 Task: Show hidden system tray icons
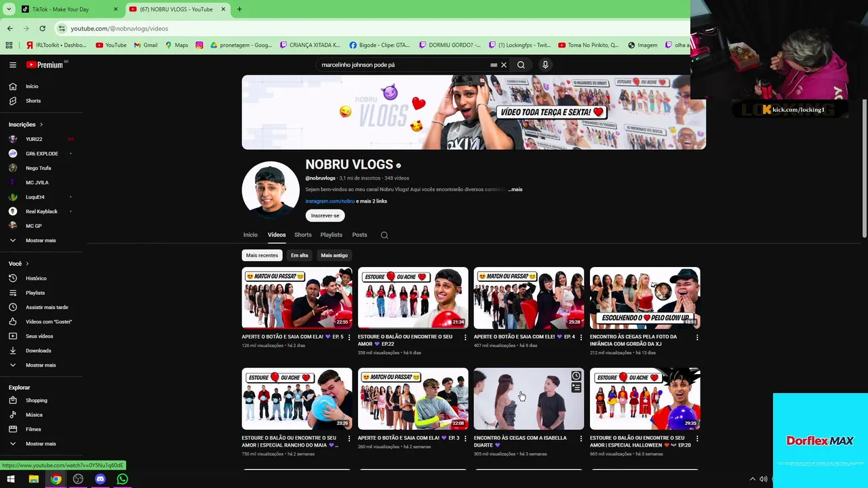(752, 479)
